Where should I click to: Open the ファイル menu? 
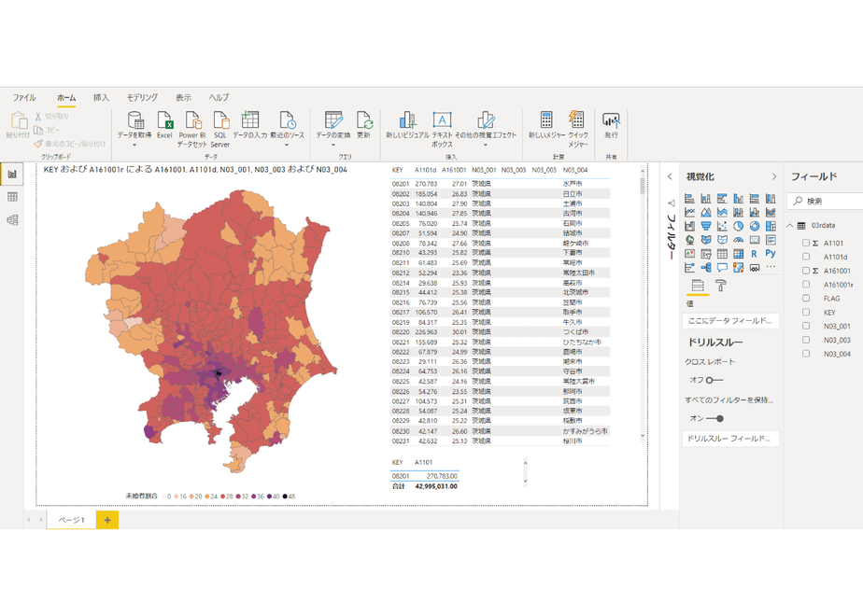(24, 97)
